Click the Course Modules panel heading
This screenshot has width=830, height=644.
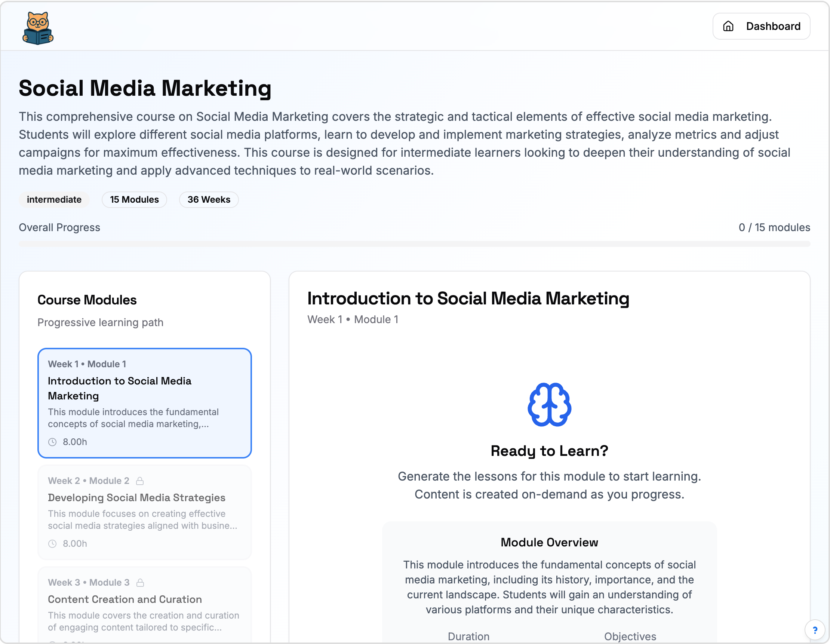click(87, 300)
